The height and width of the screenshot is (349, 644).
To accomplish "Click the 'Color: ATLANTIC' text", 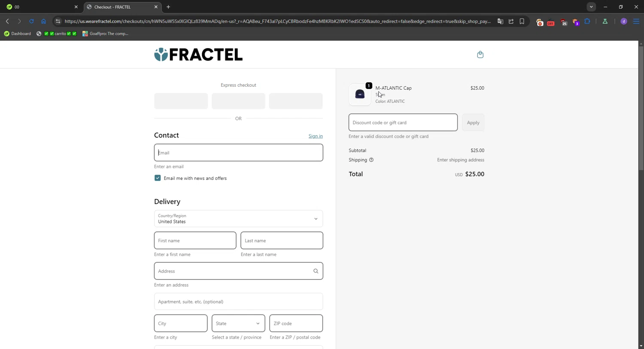I will tap(390, 101).
